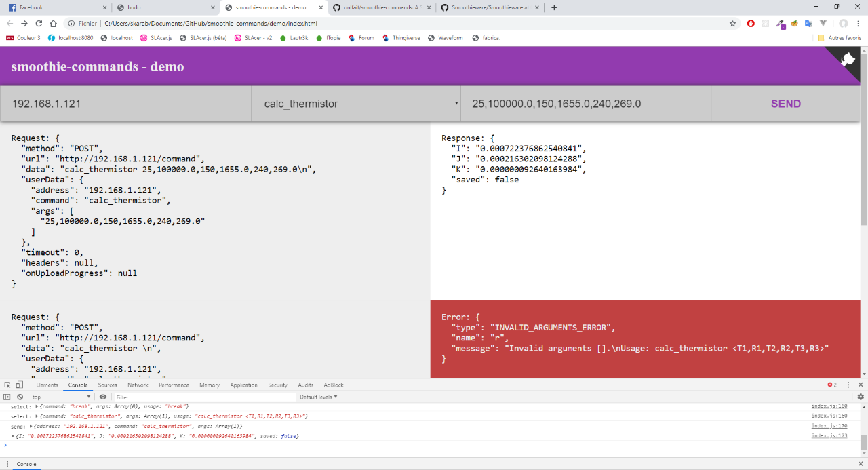Bookmark the page with the star icon
The image size is (868, 470).
coord(732,22)
